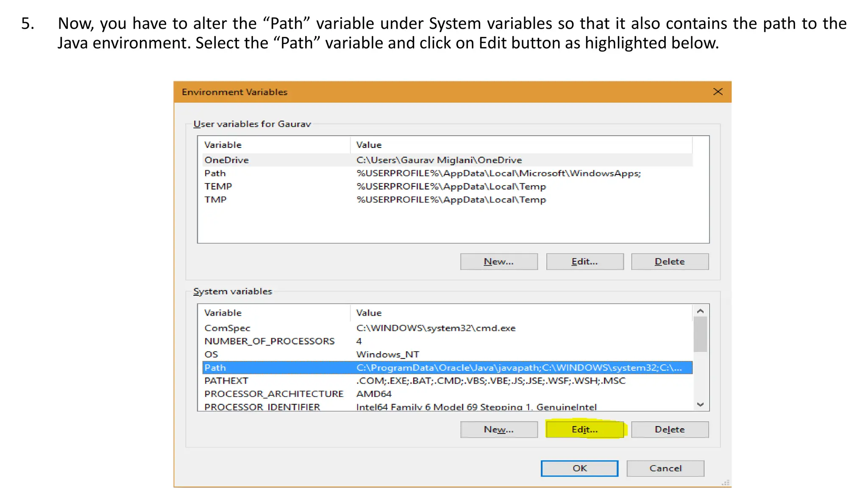Click New under User variables for Gaurav

499,261
